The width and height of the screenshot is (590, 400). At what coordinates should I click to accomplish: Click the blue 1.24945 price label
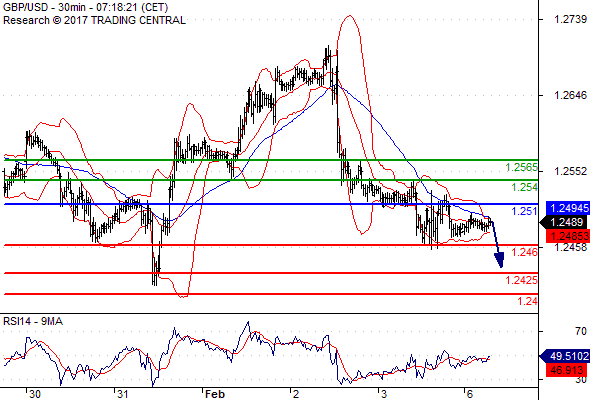pos(567,208)
